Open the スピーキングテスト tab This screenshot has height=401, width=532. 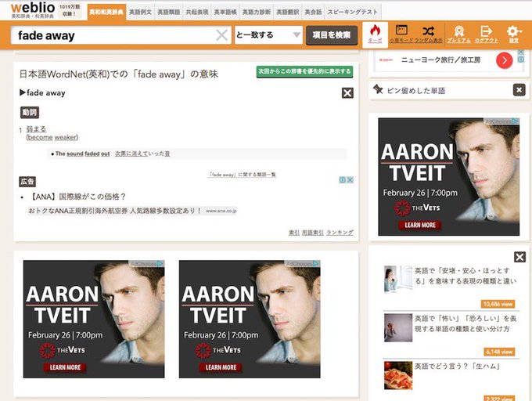[353, 13]
